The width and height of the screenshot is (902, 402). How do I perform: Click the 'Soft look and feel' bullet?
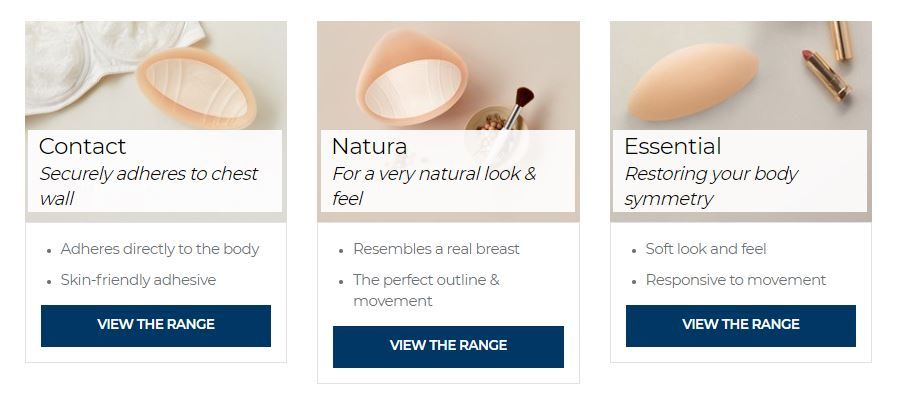pyautogui.click(x=706, y=249)
